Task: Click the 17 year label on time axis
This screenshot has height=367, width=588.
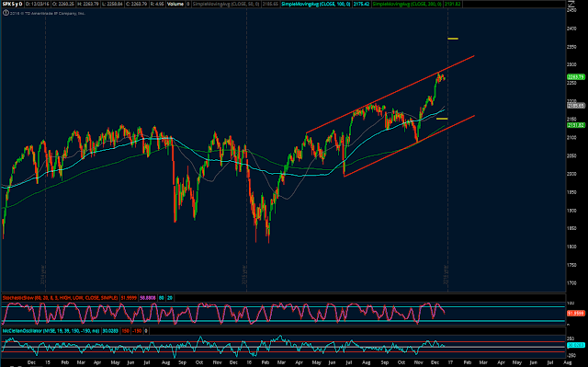Action: [450, 362]
